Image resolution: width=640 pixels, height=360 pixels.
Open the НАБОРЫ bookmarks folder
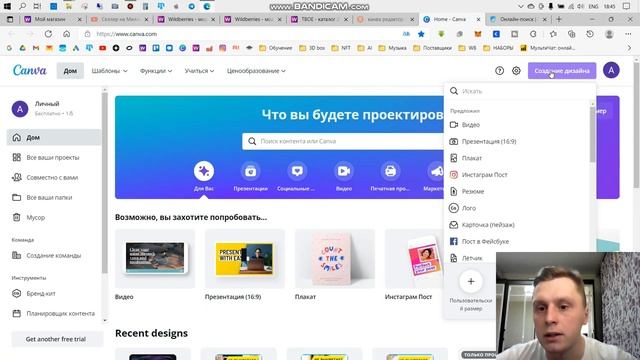click(x=498, y=48)
